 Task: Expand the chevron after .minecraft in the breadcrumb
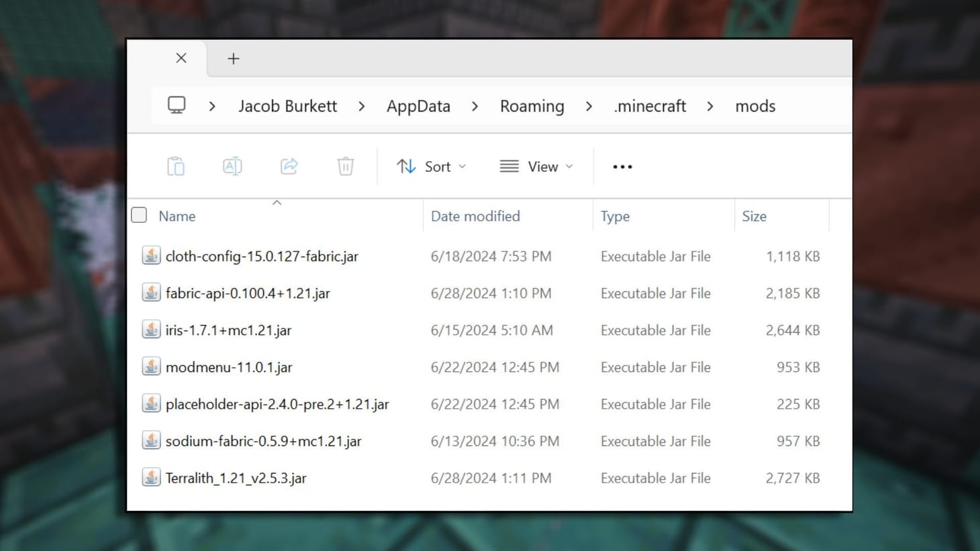click(x=709, y=106)
